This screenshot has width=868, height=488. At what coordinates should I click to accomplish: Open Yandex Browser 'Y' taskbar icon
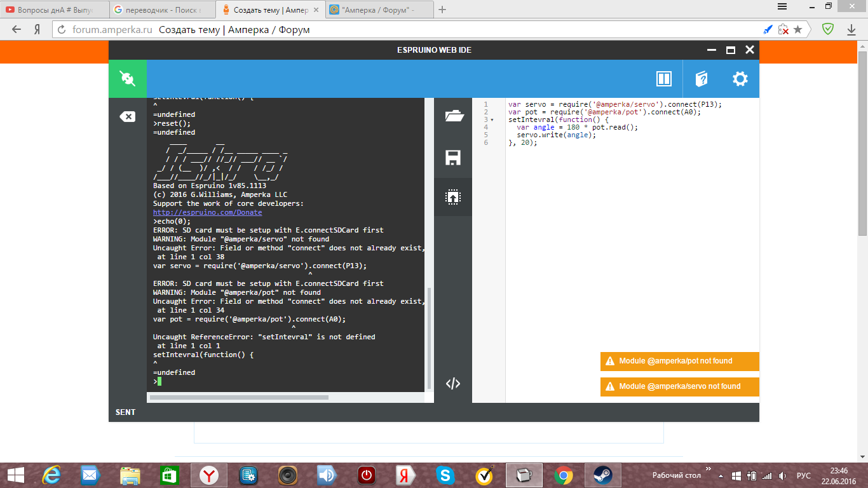click(209, 475)
